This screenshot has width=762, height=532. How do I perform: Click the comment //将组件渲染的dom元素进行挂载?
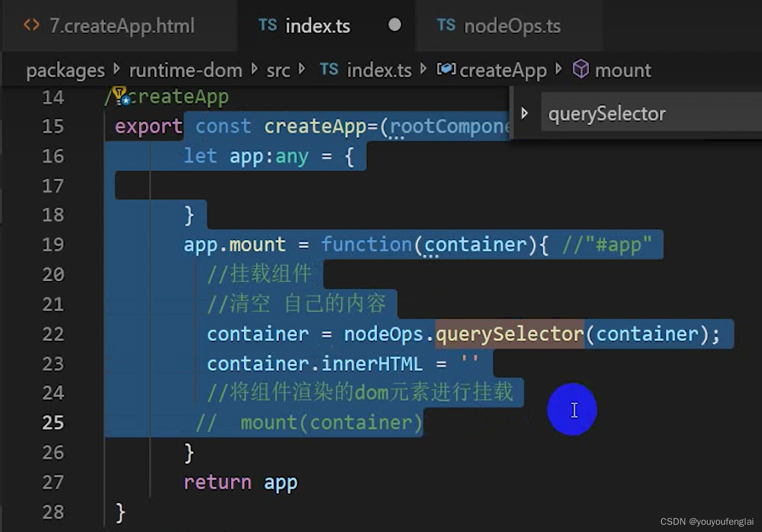click(360, 392)
